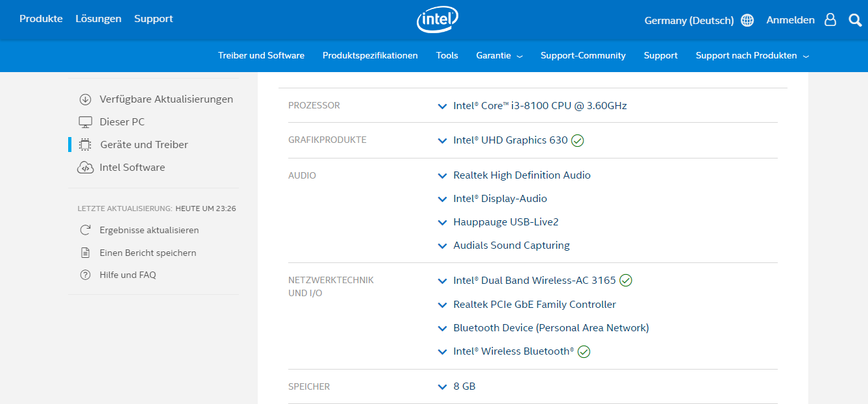Expand the Intel Core i3-8100 processor entry
Viewport: 868px width, 404px height.
coord(442,106)
